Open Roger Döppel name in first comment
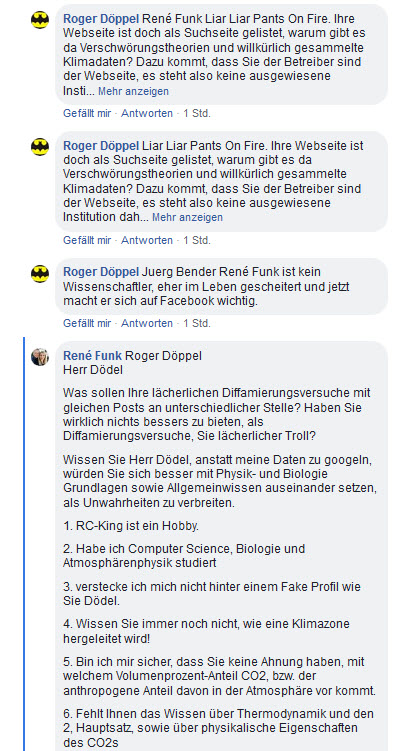 (x=101, y=19)
